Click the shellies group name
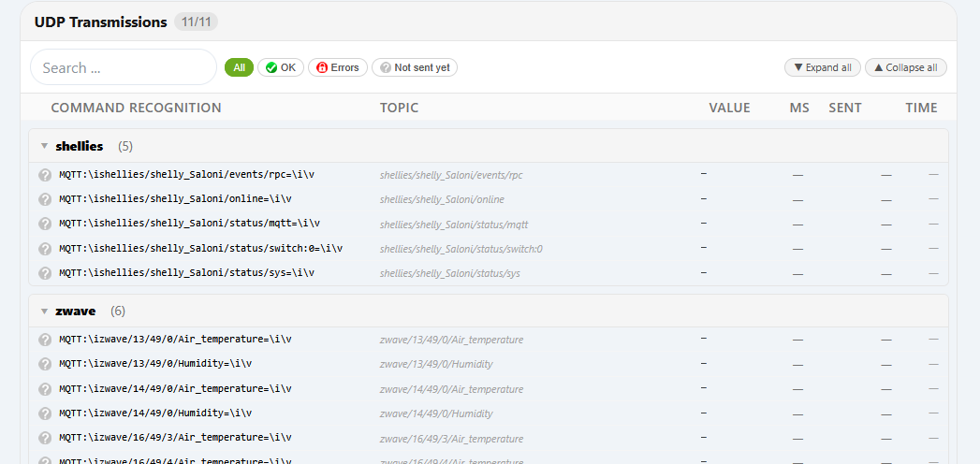 click(80, 146)
